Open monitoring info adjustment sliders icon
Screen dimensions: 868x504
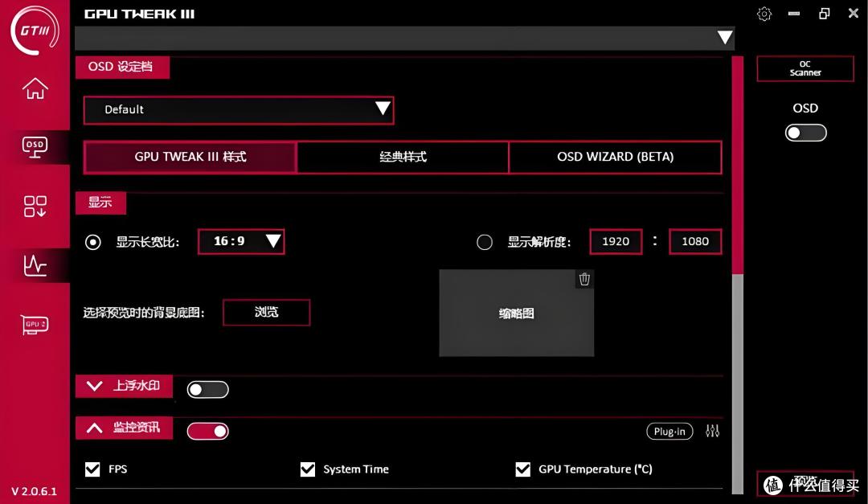point(712,431)
